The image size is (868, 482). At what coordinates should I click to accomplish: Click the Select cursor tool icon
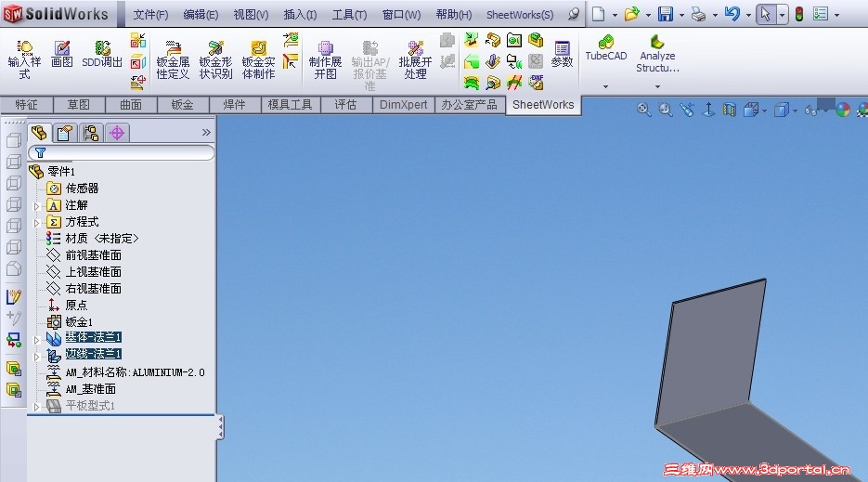(766, 14)
